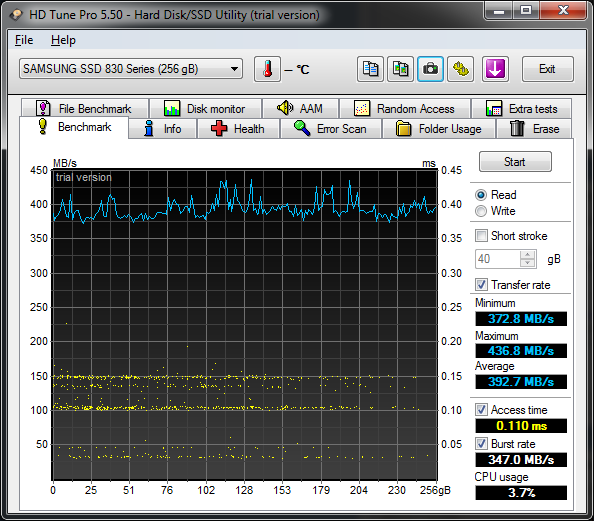Click the purple download arrow icon
The image size is (594, 521).
click(x=495, y=69)
